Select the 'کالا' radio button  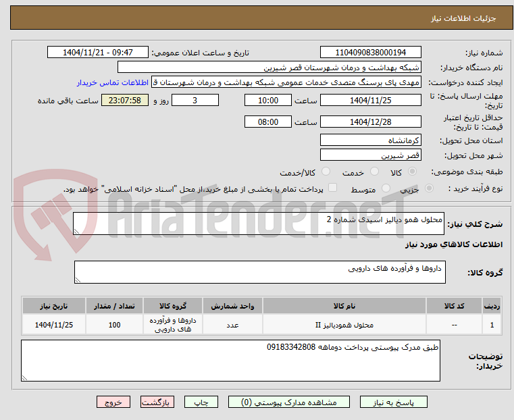click(413, 172)
